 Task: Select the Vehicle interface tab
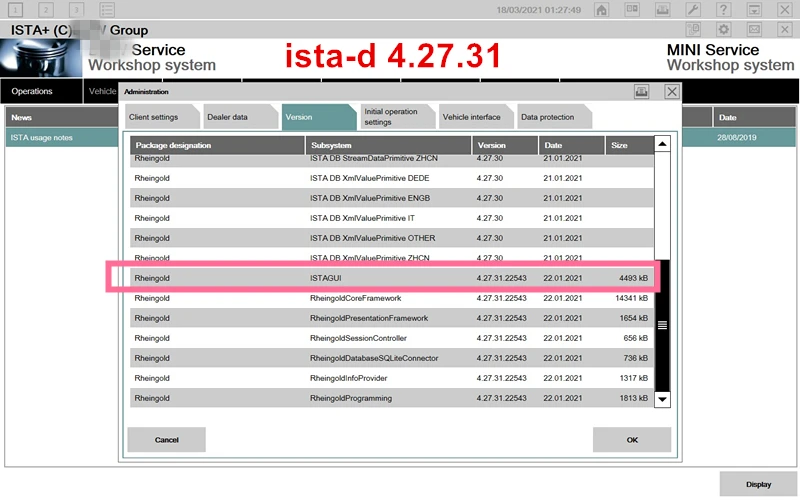[471, 117]
